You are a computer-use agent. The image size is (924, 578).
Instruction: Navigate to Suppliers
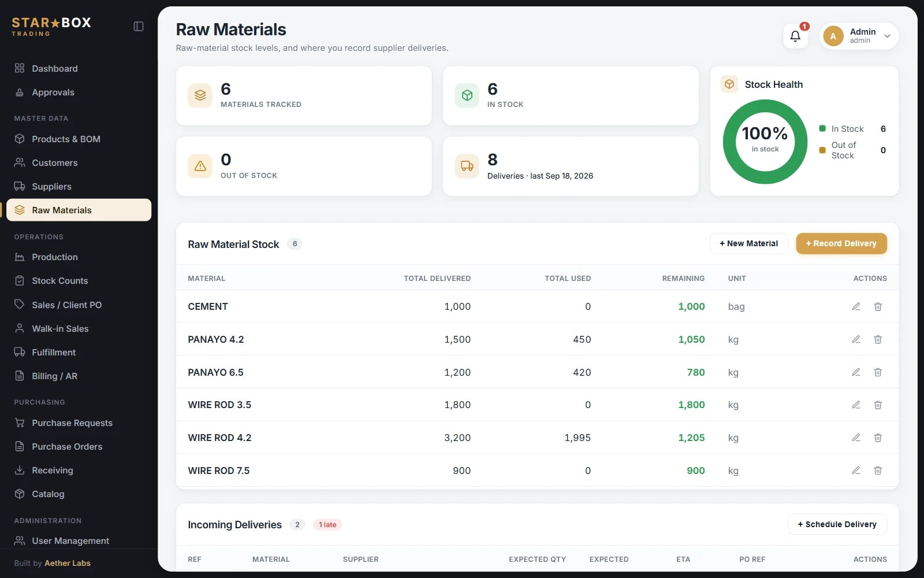(x=79, y=186)
